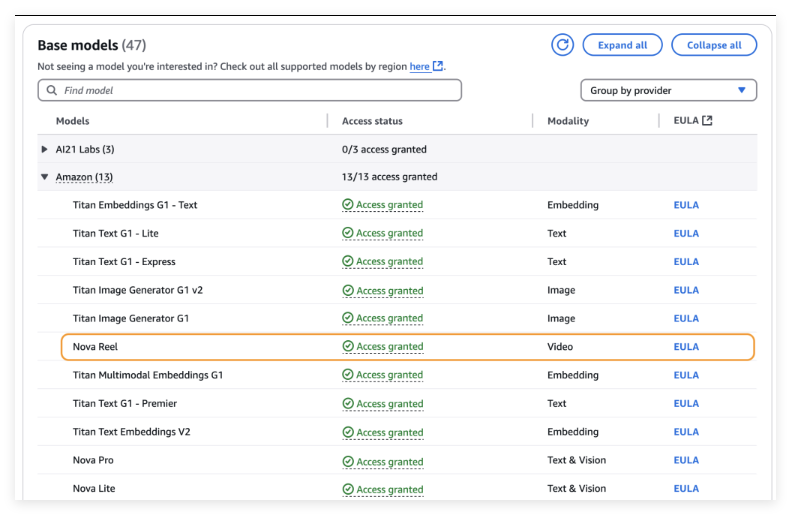
Task: Expand the AI21 Labs (3) group
Action: pyautogui.click(x=44, y=149)
